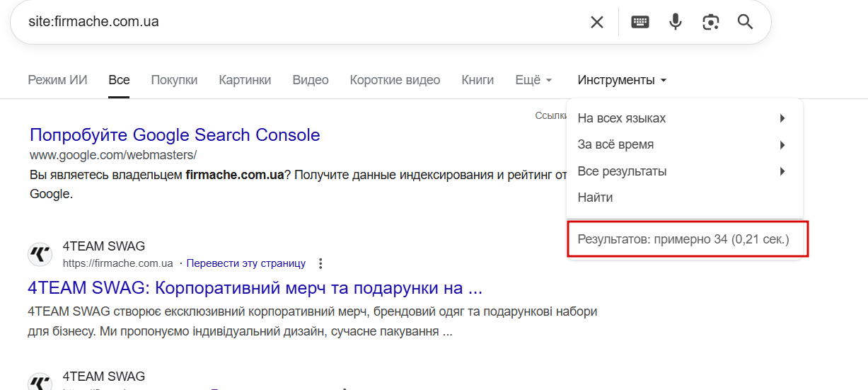868x390 pixels.
Task: Click the first 4TEAM SWAG site favicon
Action: point(40,255)
